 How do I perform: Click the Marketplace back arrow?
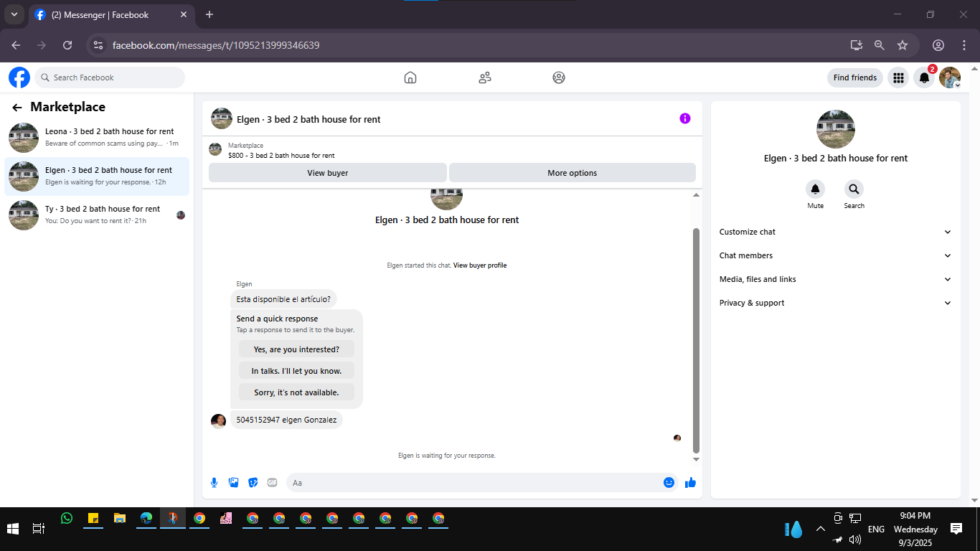(x=17, y=108)
